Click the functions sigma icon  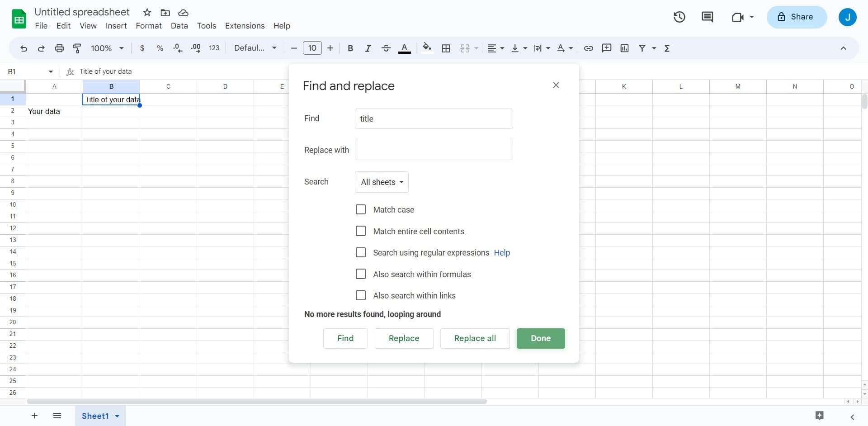pos(667,48)
